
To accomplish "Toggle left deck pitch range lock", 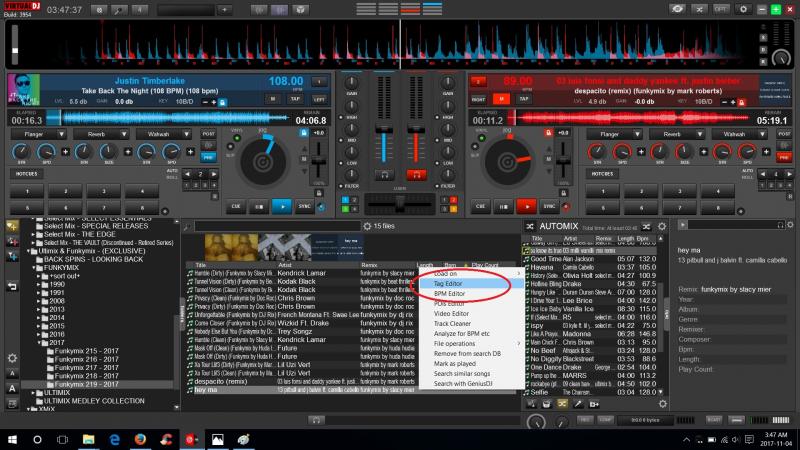I will [319, 193].
